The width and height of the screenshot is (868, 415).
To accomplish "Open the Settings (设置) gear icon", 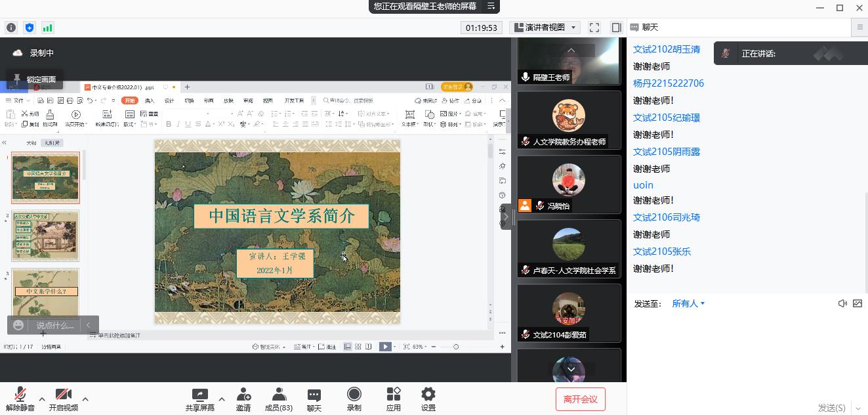I will tap(428, 395).
